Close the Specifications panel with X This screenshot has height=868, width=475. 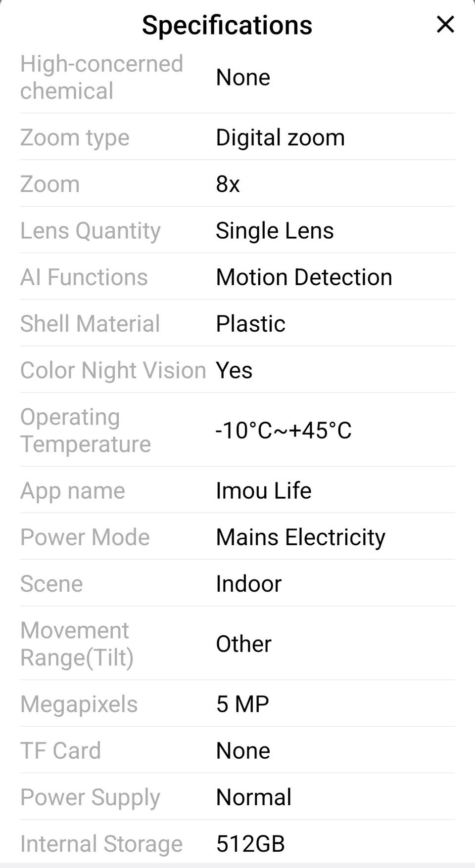pos(445,24)
